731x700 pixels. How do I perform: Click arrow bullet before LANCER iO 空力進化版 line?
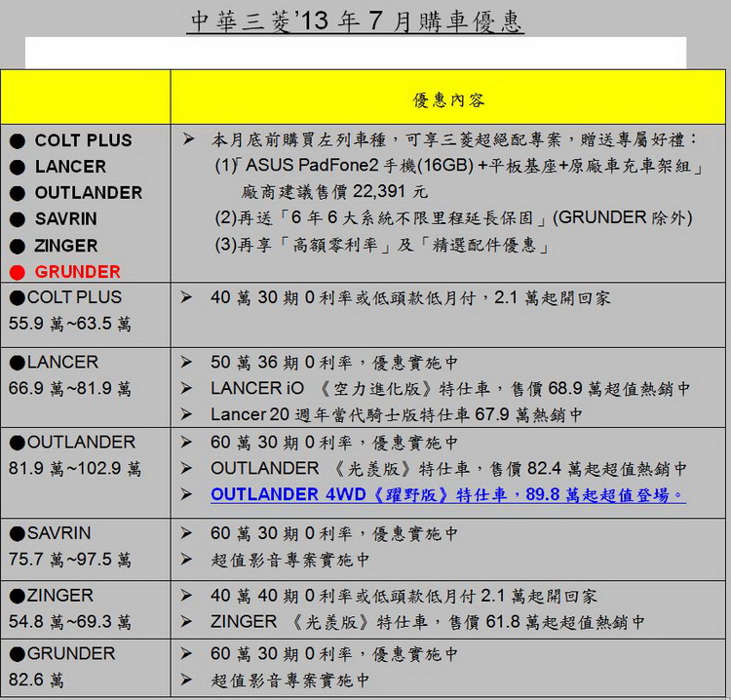click(x=188, y=389)
